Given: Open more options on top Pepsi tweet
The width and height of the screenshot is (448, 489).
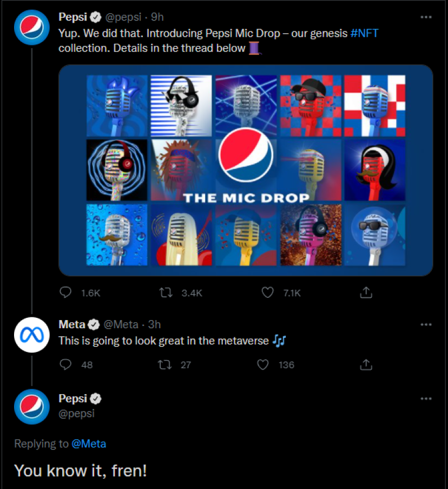Looking at the screenshot, I should coord(426,17).
